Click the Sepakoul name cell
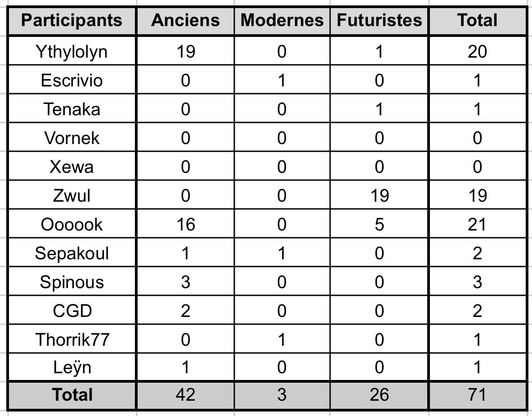The image size is (532, 416). pyautogui.click(x=72, y=253)
